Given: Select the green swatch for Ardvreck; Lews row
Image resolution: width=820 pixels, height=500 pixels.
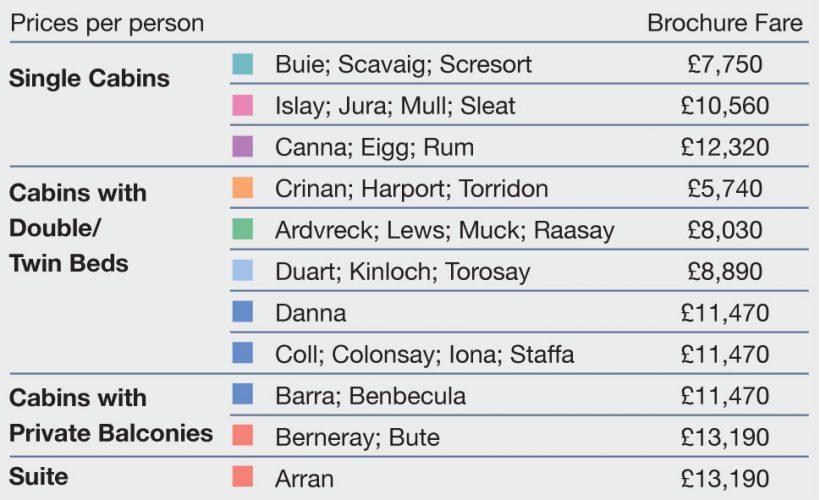Looking at the screenshot, I should point(242,230).
